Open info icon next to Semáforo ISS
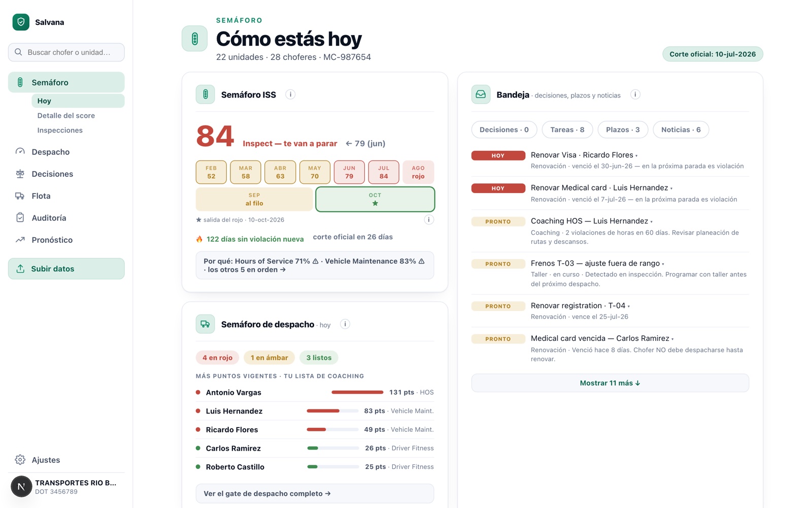 click(290, 94)
